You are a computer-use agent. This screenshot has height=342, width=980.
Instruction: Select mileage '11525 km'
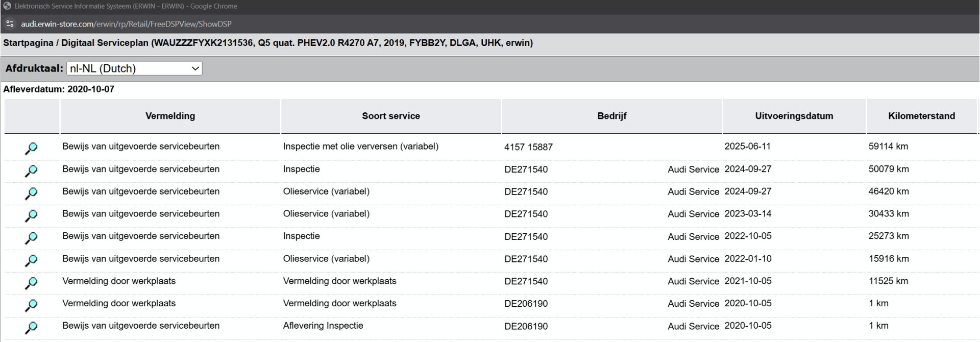[889, 281]
